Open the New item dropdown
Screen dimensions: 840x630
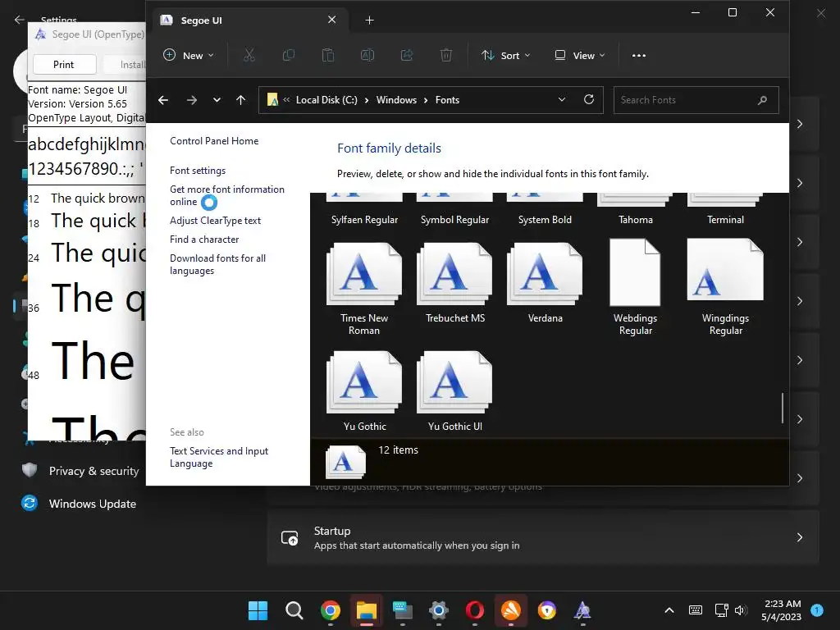(189, 55)
